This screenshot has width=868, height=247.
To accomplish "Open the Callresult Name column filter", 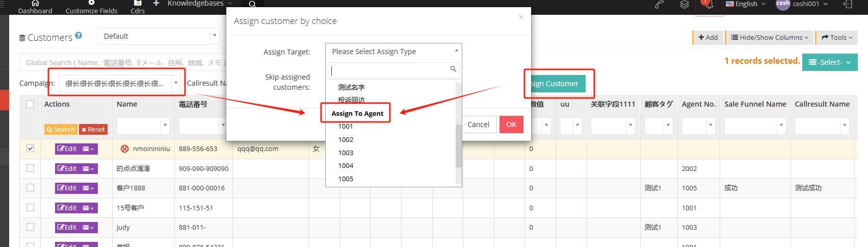I will click(x=822, y=126).
